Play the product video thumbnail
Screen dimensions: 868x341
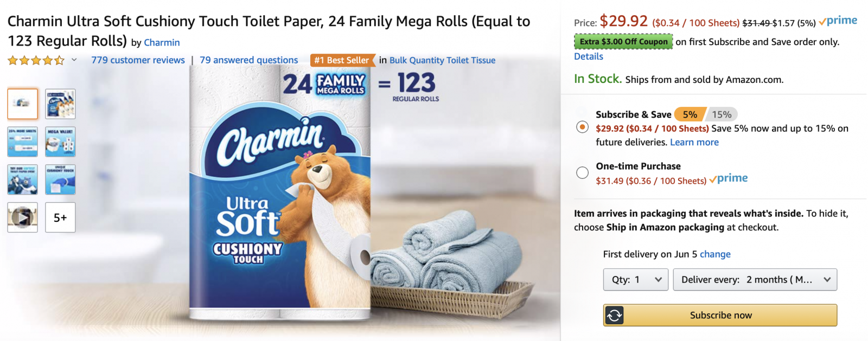[23, 217]
